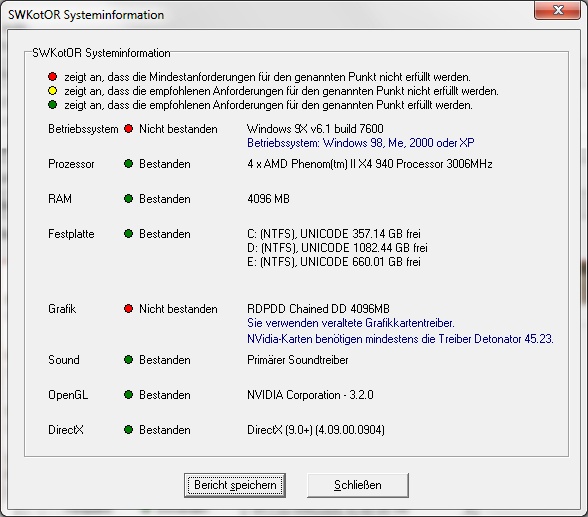Click the red status dot beside Grafik
Viewport: 588px width, 517px height.
click(x=129, y=309)
